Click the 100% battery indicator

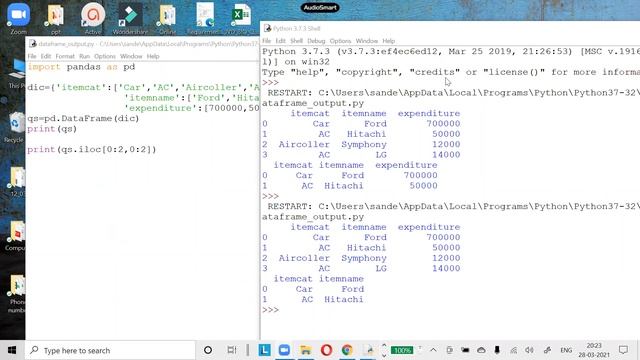[402, 350]
